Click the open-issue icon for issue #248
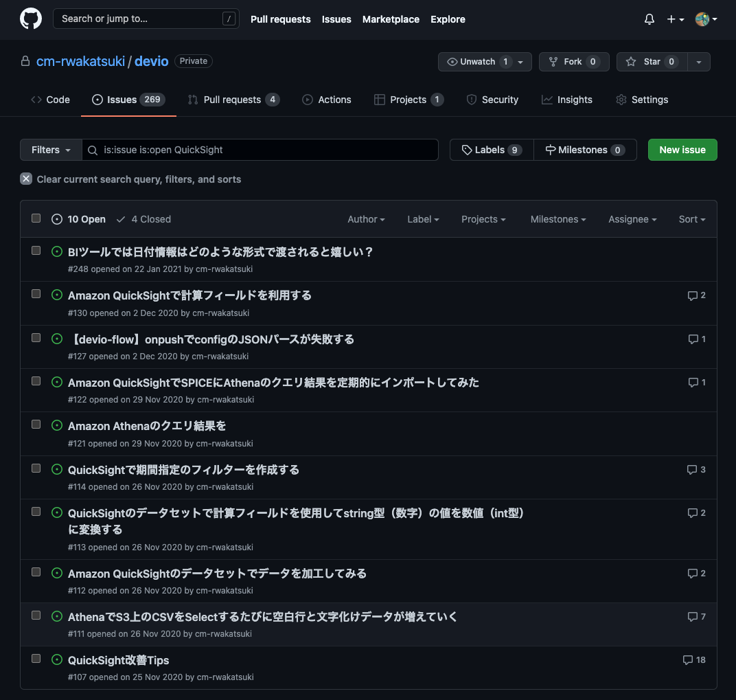 point(57,252)
